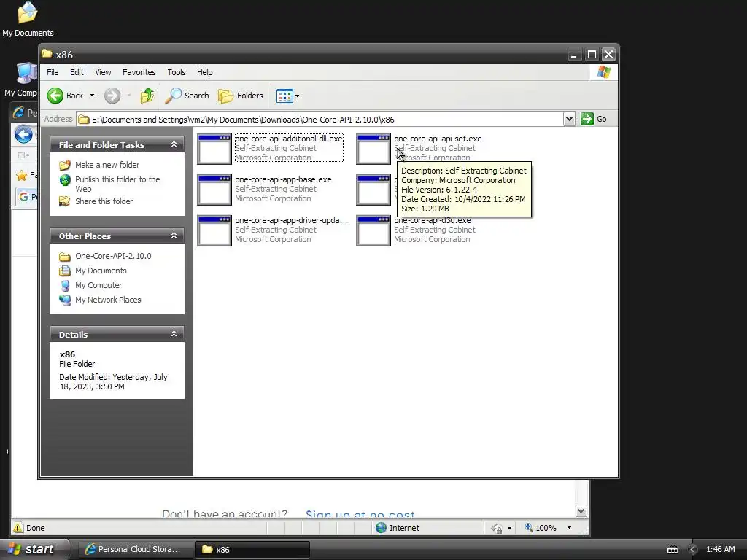Open My Network Places link

(108, 300)
